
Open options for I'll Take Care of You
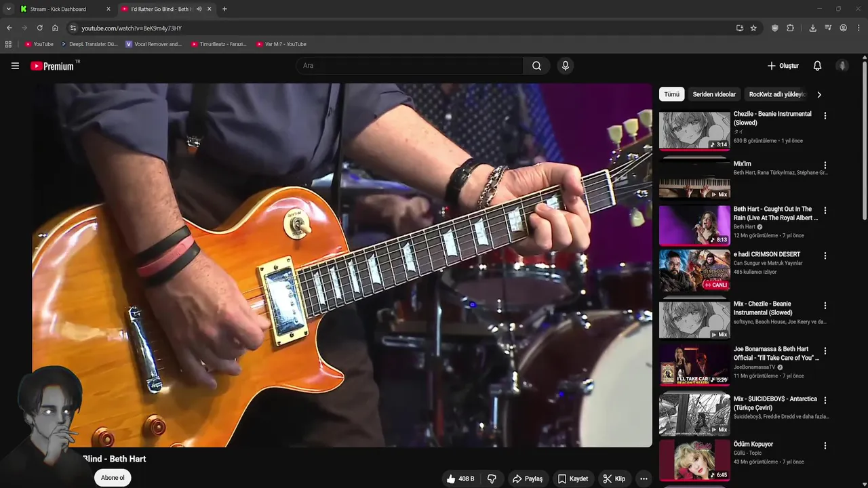click(825, 350)
